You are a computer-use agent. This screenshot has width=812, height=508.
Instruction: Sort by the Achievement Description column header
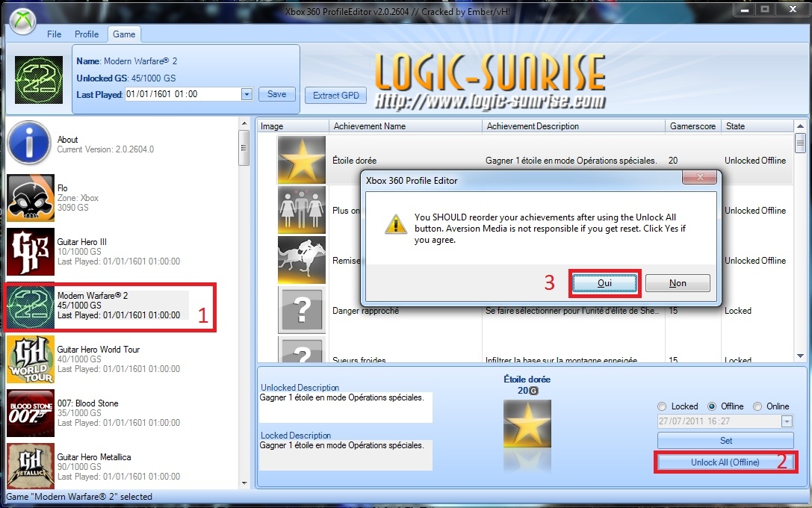click(x=574, y=126)
